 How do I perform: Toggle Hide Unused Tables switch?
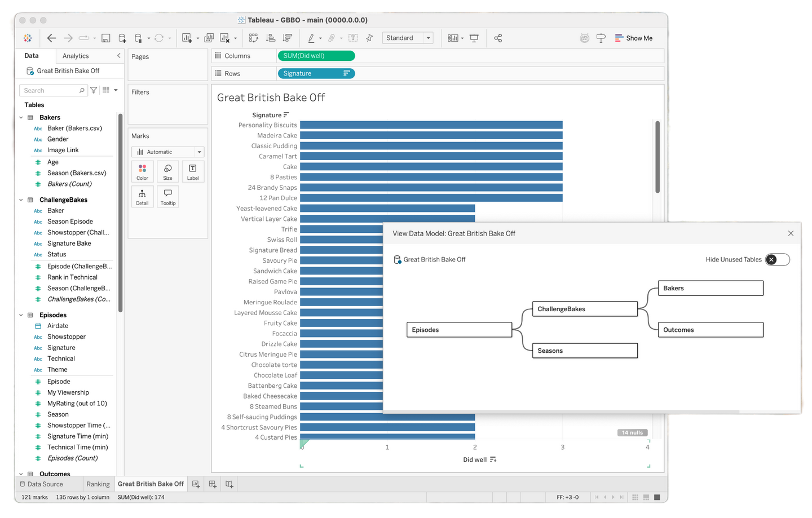(778, 259)
